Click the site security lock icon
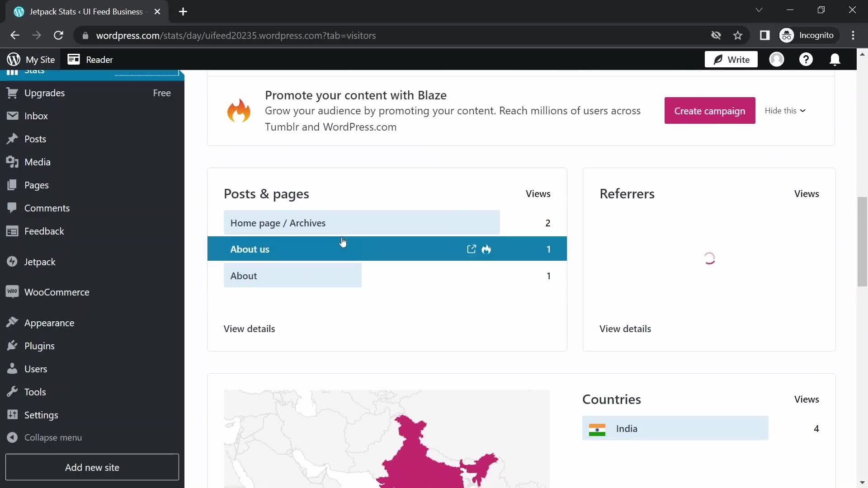This screenshot has width=868, height=488. (85, 35)
